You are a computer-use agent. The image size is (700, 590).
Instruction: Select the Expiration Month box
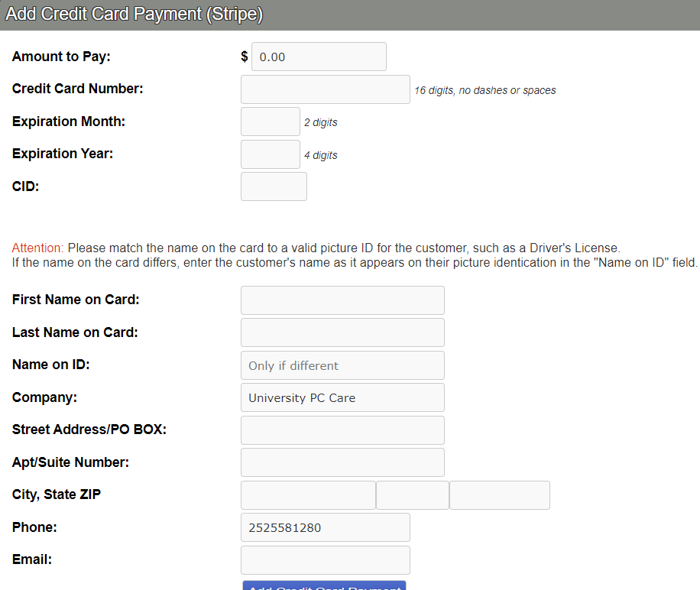coord(270,122)
